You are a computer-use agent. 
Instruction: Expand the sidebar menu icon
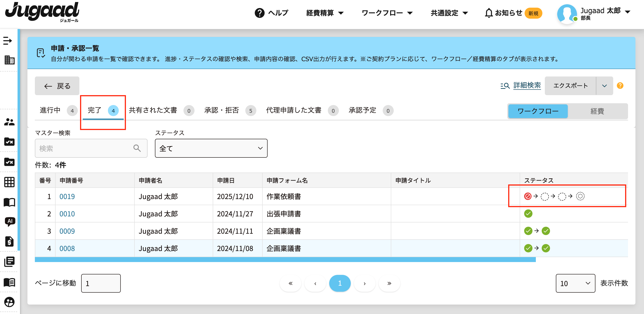7,40
